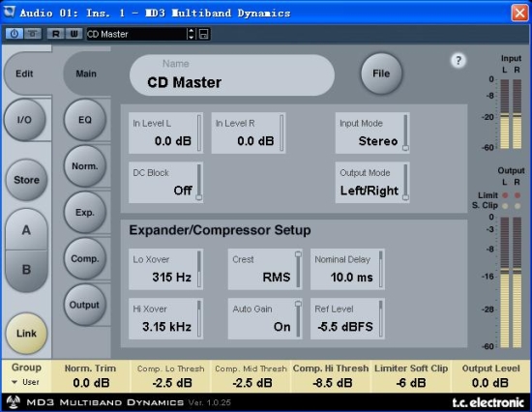Open the Output page

84,305
